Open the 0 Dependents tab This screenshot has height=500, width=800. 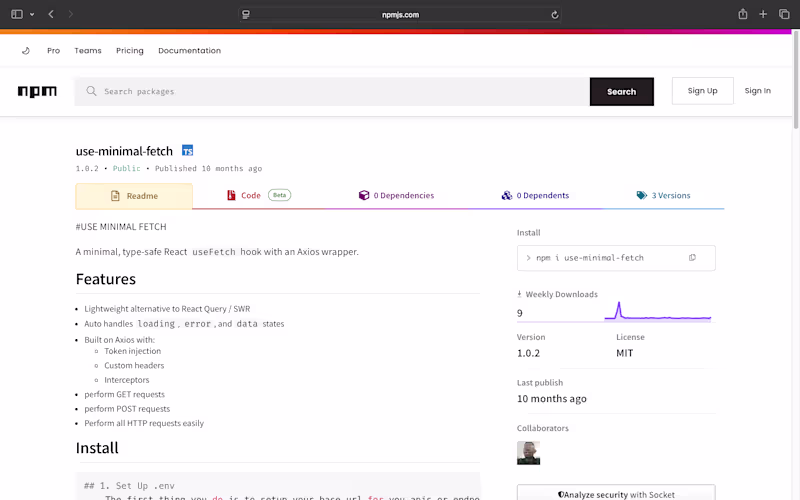535,195
